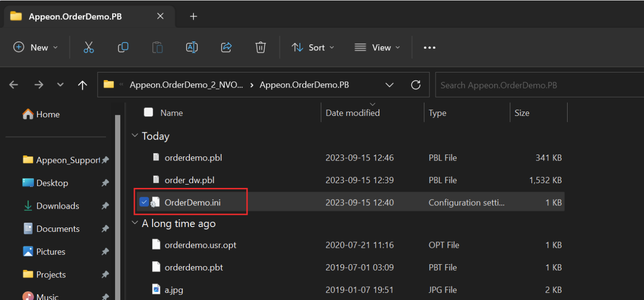The image size is (644, 300).
Task: Uncheck the OrderDemo.ini checkbox
Action: [144, 203]
